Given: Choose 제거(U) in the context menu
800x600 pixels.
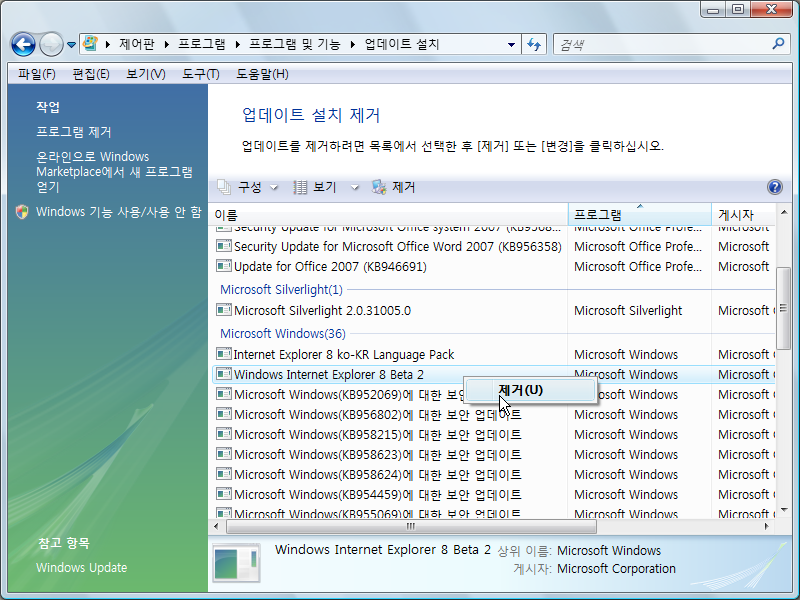Looking at the screenshot, I should point(530,390).
